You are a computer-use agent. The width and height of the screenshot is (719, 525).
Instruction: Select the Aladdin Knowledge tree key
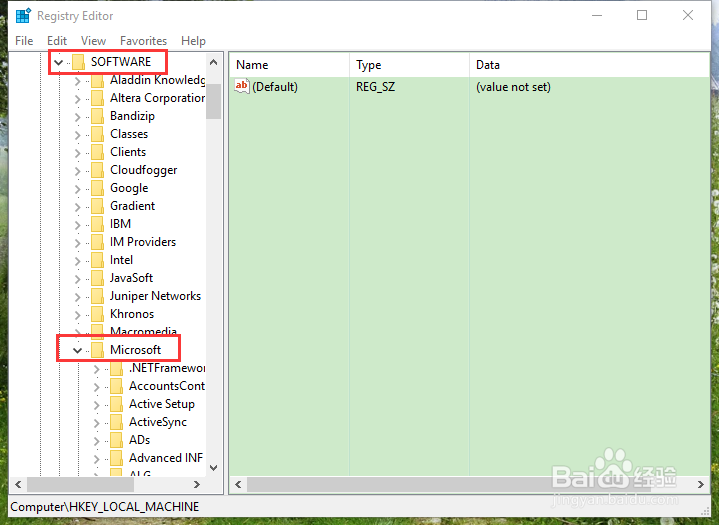pyautogui.click(x=157, y=80)
